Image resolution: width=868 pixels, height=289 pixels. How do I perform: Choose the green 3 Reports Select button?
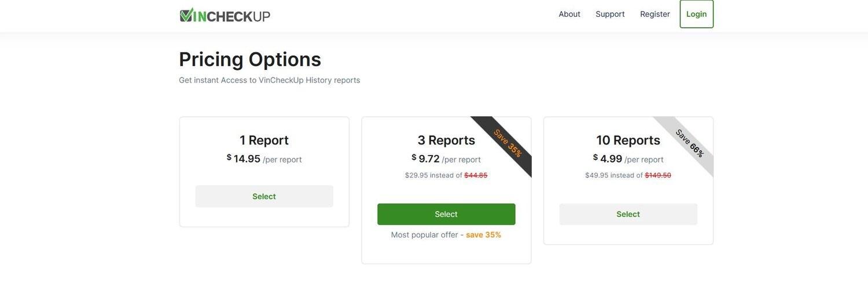(x=446, y=214)
